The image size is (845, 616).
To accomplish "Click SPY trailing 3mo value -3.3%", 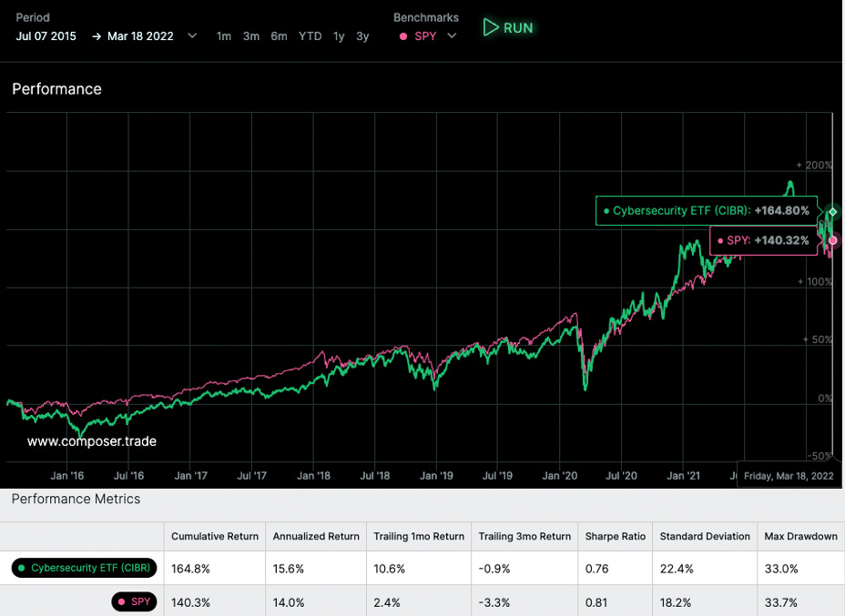I will tap(494, 602).
